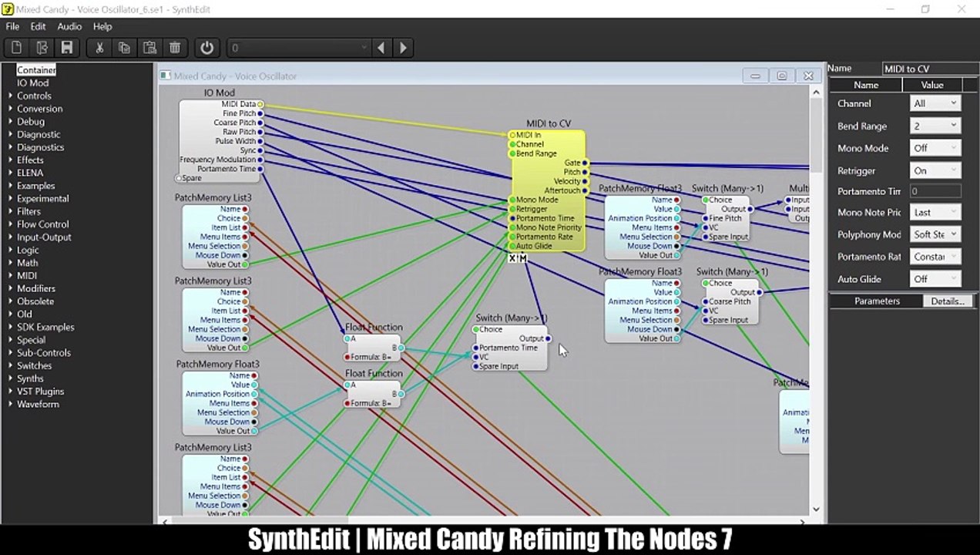Image resolution: width=980 pixels, height=555 pixels.
Task: Select the Switches category label
Action: coord(35,365)
